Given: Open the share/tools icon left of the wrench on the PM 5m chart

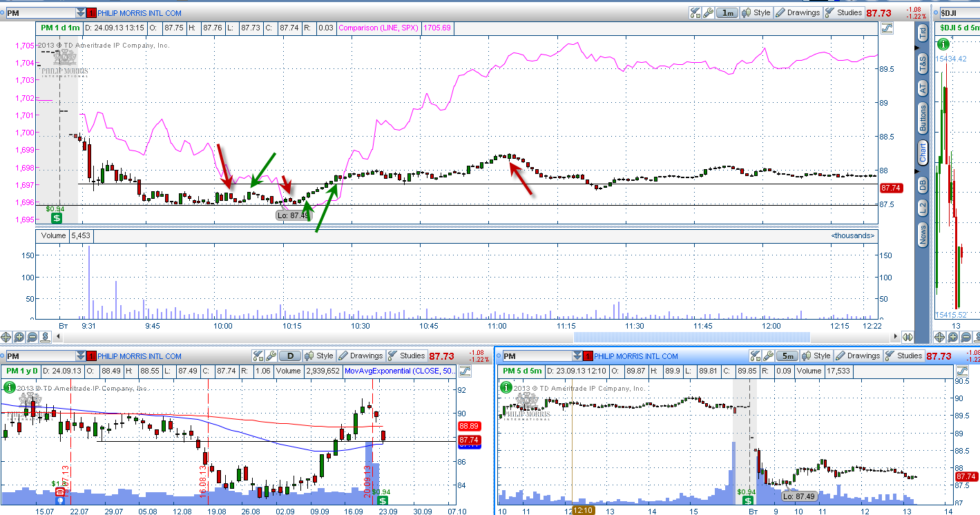Looking at the screenshot, I should [x=756, y=356].
